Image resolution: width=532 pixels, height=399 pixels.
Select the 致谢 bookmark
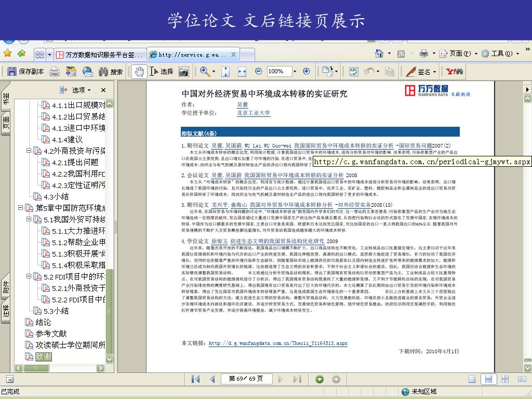[x=44, y=356]
